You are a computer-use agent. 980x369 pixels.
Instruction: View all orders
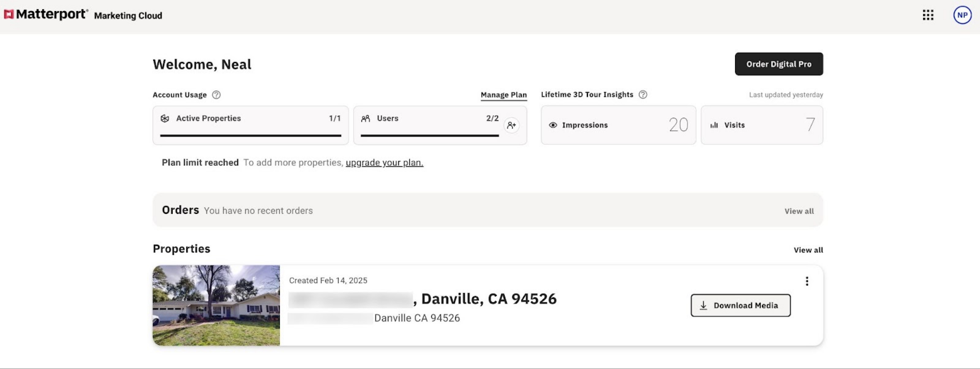tap(799, 211)
